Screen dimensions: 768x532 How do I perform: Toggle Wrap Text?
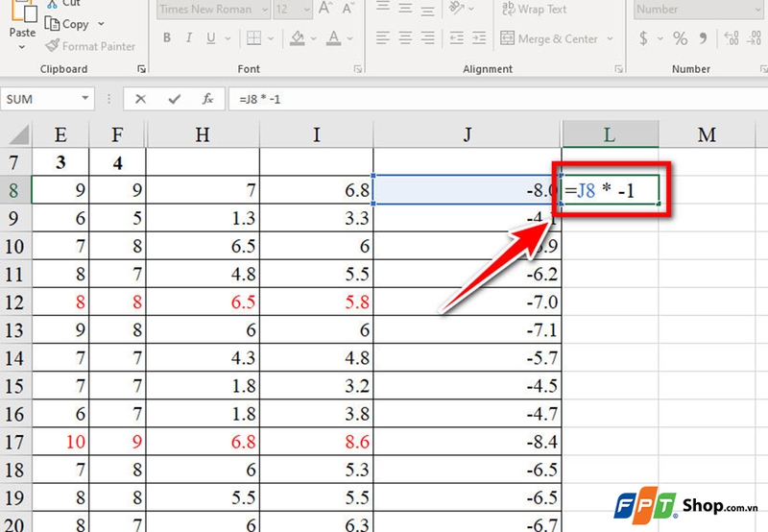[534, 9]
